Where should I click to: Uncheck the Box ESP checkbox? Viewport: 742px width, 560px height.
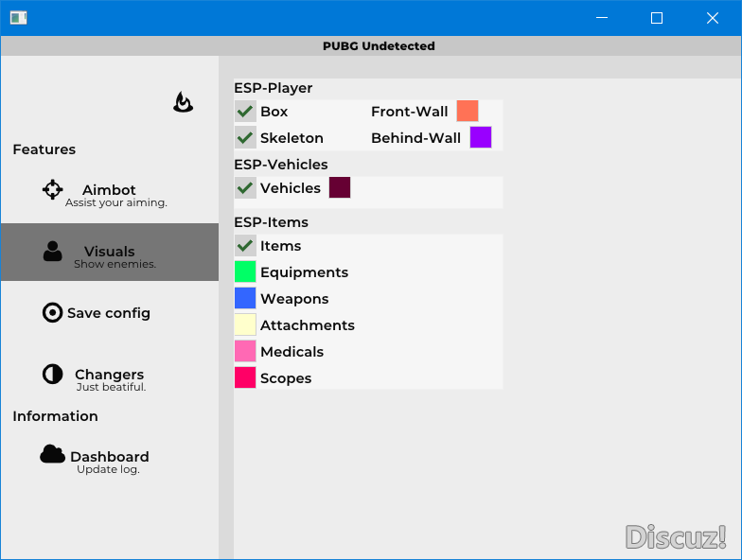point(245,112)
